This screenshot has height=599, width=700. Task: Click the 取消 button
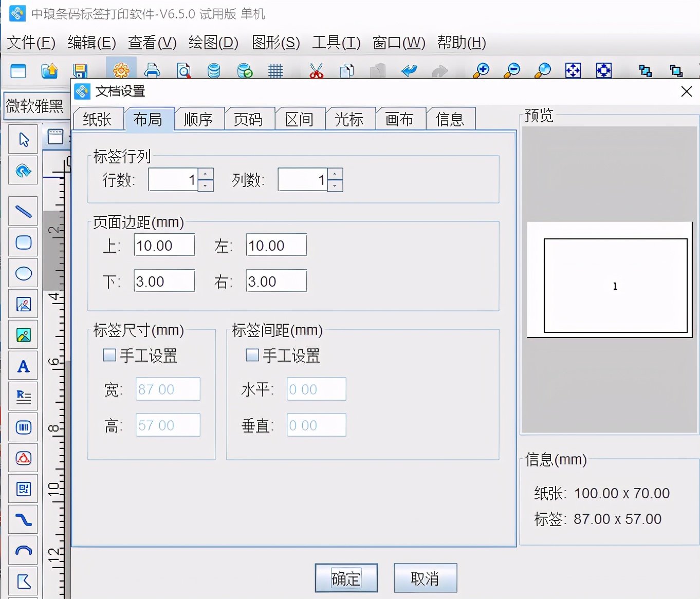[425, 578]
